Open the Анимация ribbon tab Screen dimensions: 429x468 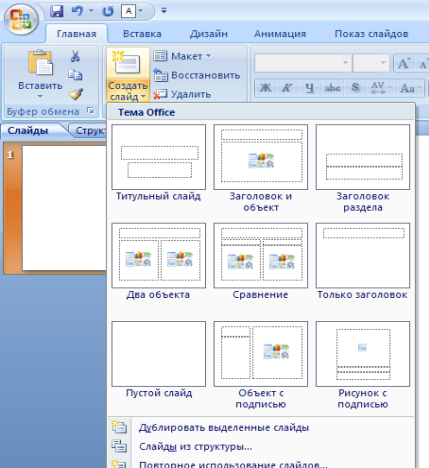pos(280,34)
